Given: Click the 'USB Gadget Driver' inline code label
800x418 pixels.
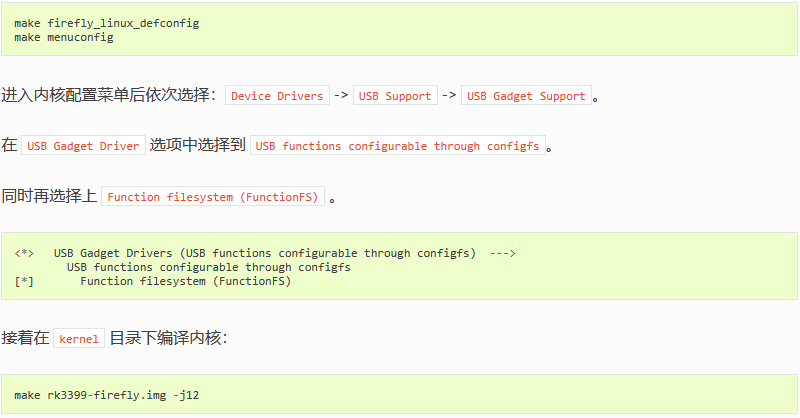Looking at the screenshot, I should point(83,146).
